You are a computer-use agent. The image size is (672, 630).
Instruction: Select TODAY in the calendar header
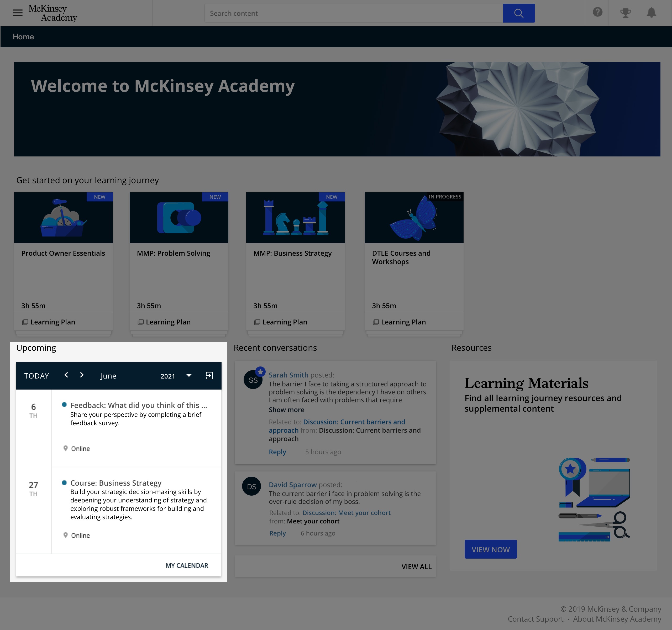pyautogui.click(x=36, y=376)
